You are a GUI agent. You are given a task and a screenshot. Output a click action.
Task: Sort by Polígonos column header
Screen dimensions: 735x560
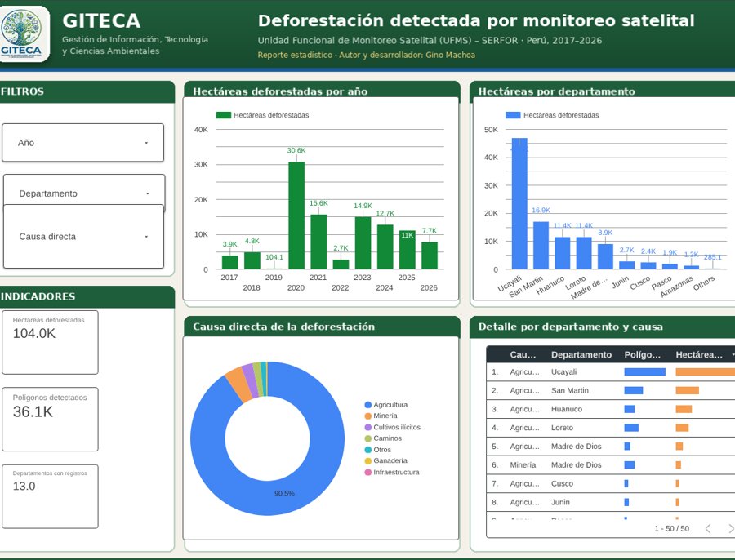tap(643, 355)
